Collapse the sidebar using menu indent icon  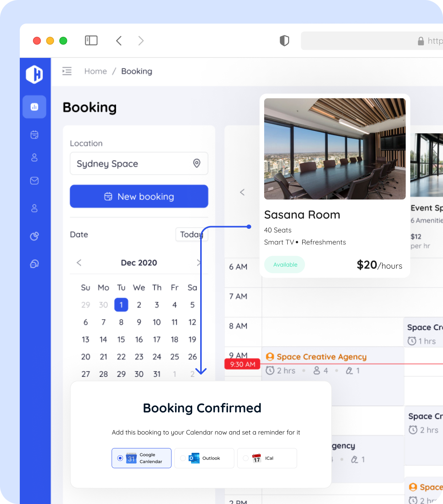coord(67,71)
